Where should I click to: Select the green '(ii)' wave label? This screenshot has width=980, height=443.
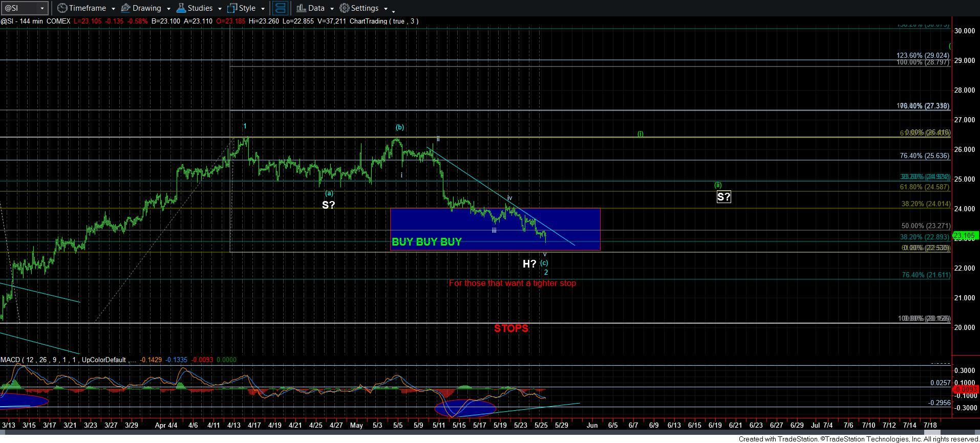[718, 185]
